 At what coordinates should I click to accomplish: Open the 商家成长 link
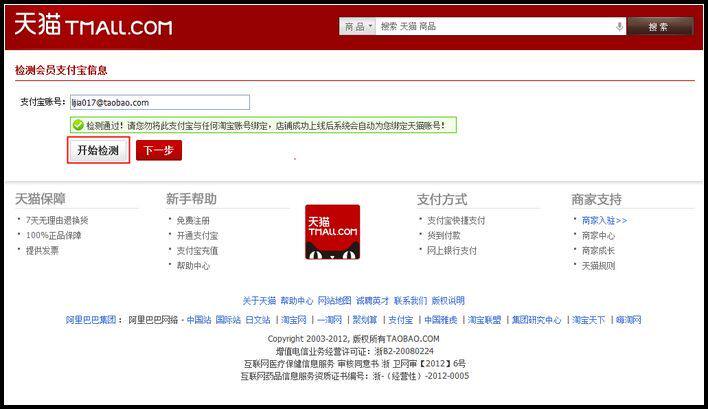pyautogui.click(x=598, y=251)
